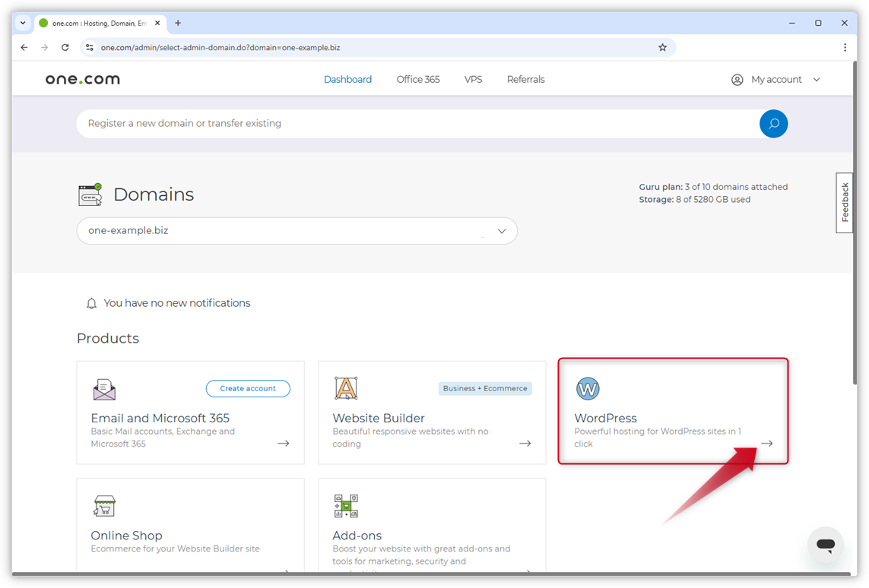
Task: Open the Add-ons product icon
Action: [x=346, y=505]
